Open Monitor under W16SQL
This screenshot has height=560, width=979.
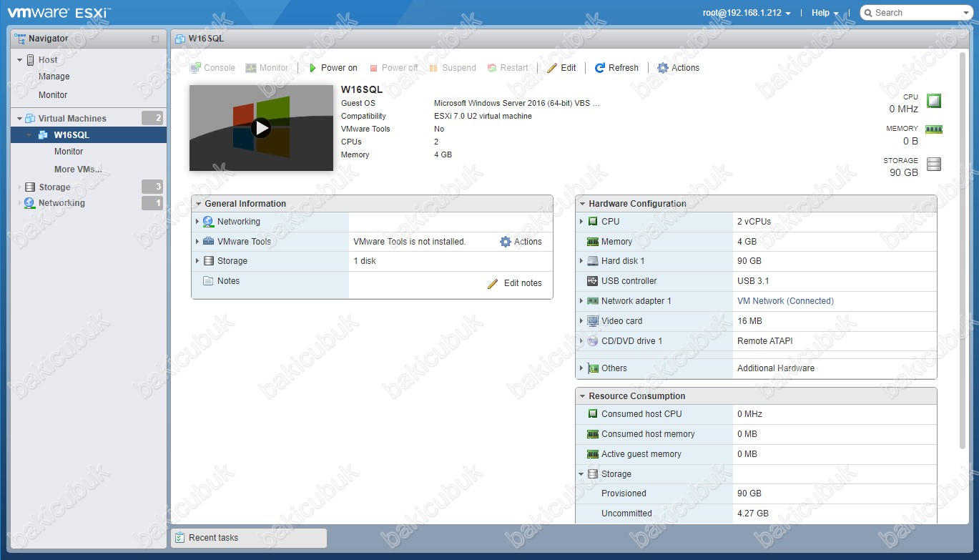[x=69, y=152]
